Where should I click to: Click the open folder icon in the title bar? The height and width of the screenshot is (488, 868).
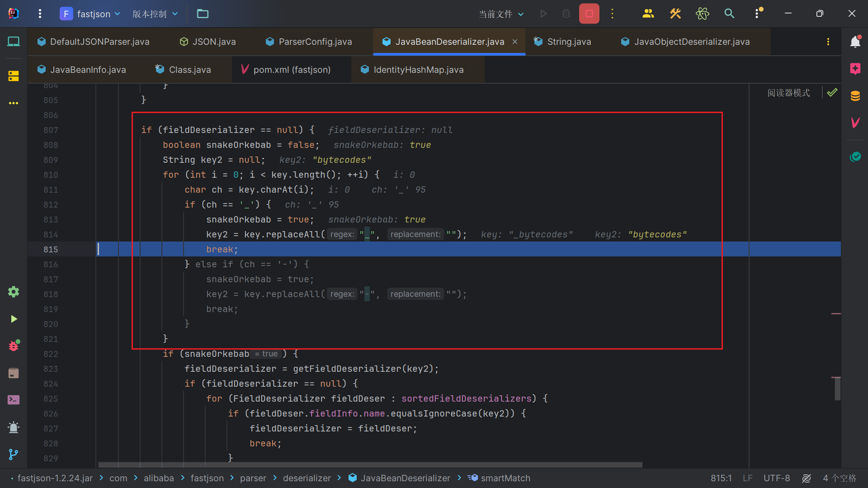(x=203, y=14)
